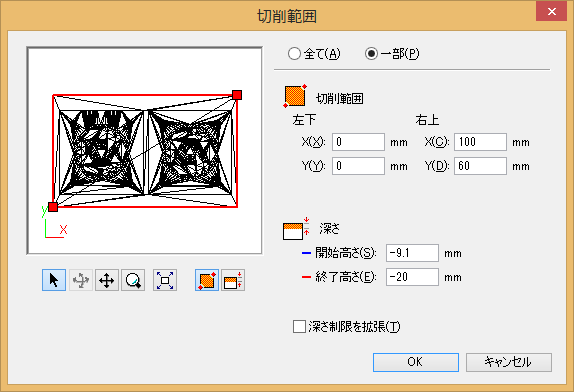
Task: Confirm with the OK button
Action: click(x=416, y=362)
